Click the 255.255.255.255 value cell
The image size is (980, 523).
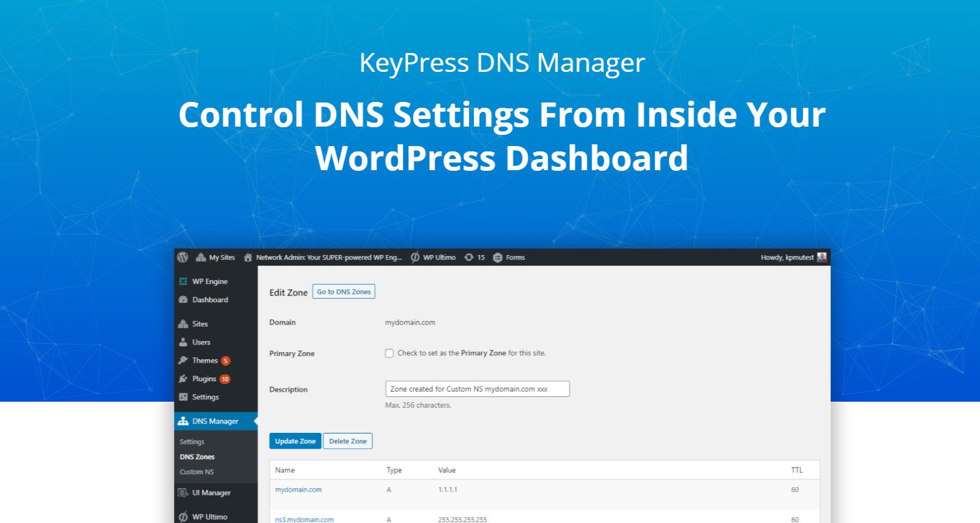(463, 519)
